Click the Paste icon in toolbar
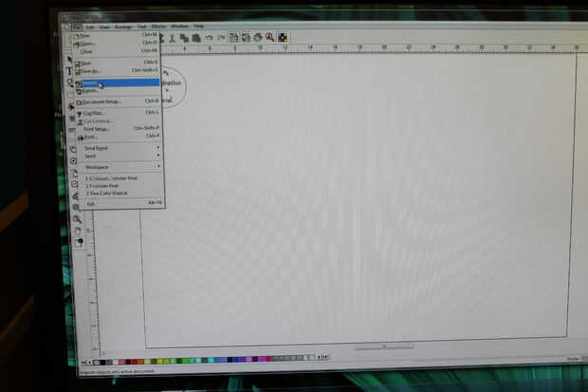 point(196,38)
